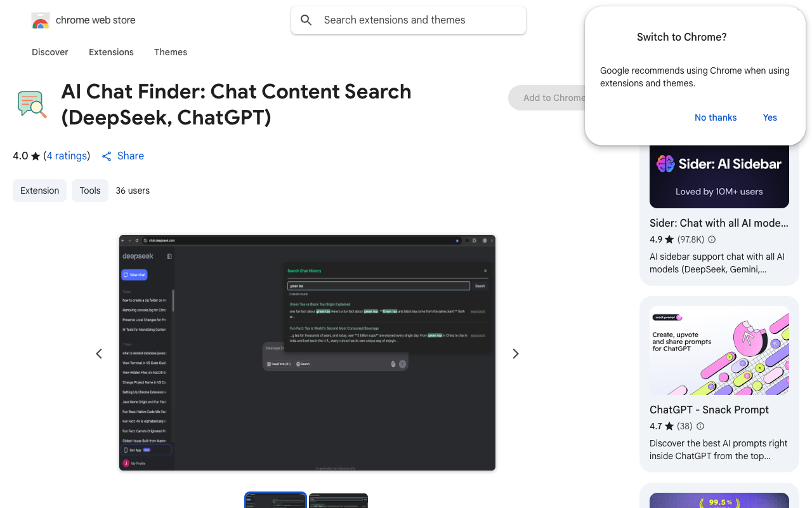Open the Snack Prompt promo image
Viewport: 812px width, 508px height.
click(719, 351)
